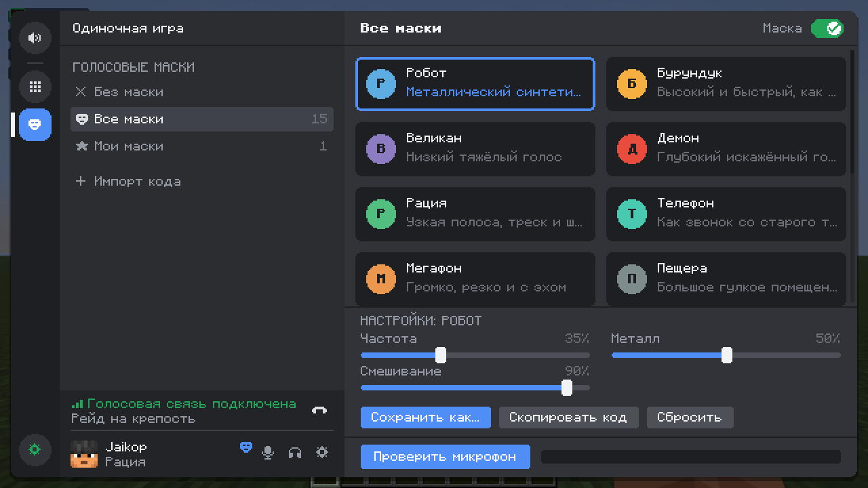The height and width of the screenshot is (488, 868).
Task: Select the Одиночная игра header title
Action: [x=128, y=28]
